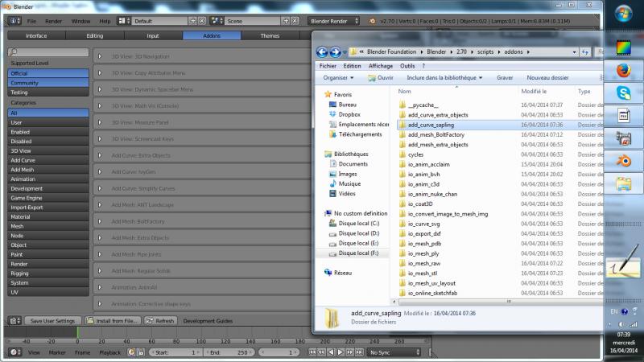The image size is (644, 362).
Task: Select the Import-Export addon category
Action: click(x=48, y=208)
